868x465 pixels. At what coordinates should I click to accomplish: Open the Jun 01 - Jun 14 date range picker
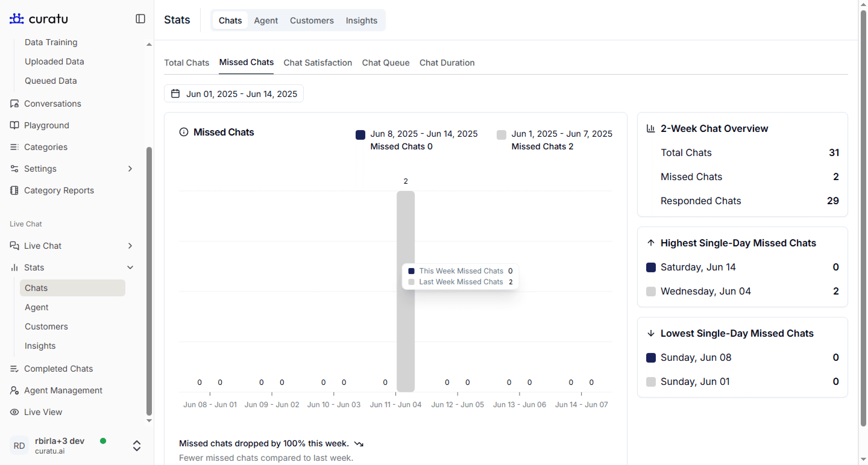point(234,94)
